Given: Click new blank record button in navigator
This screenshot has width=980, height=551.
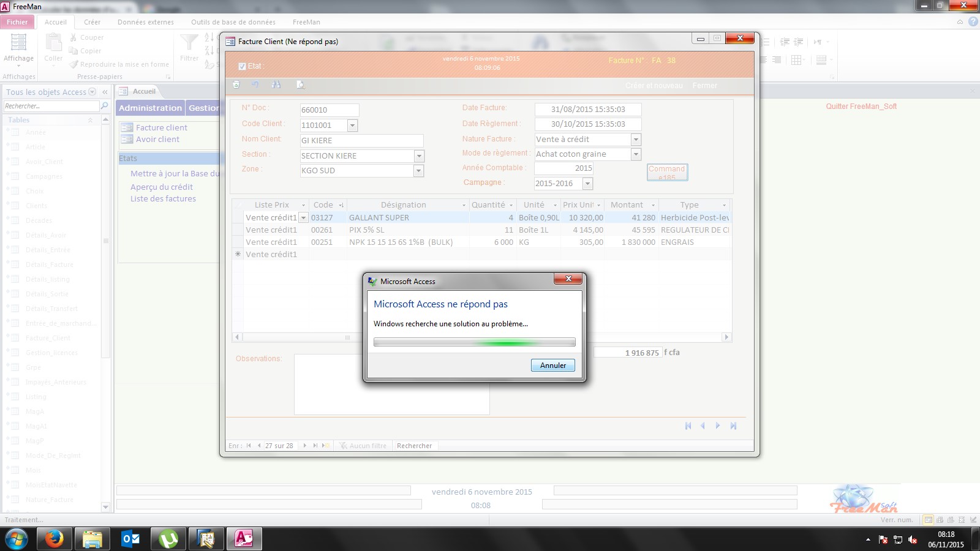Looking at the screenshot, I should [x=326, y=446].
